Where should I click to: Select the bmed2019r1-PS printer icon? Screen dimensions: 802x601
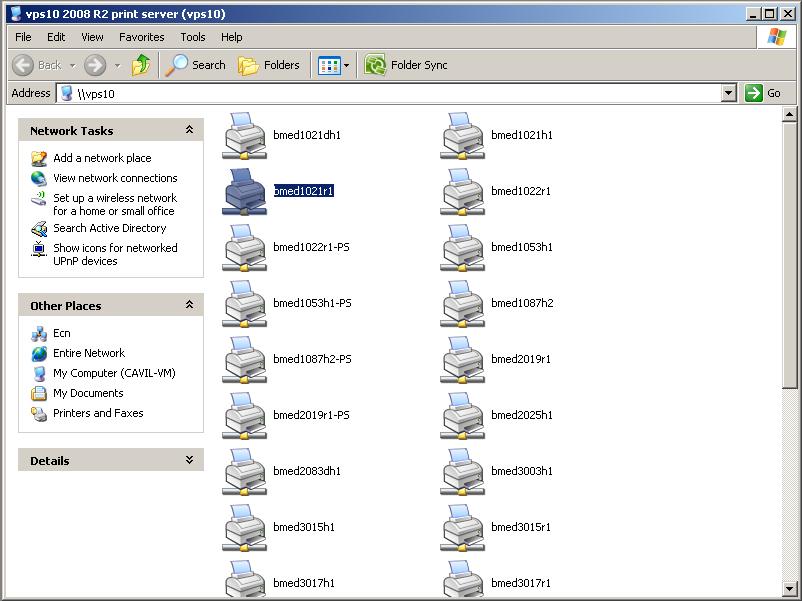[244, 415]
